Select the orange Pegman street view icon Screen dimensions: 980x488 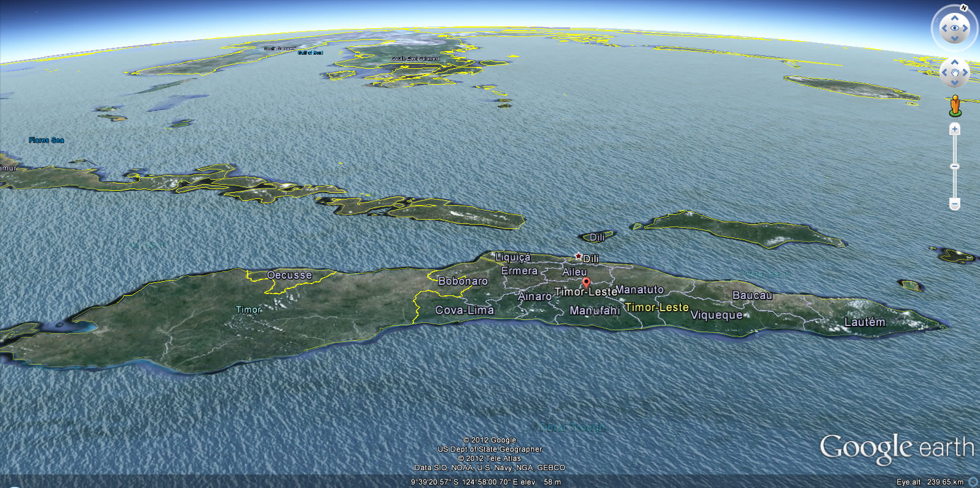point(954,105)
